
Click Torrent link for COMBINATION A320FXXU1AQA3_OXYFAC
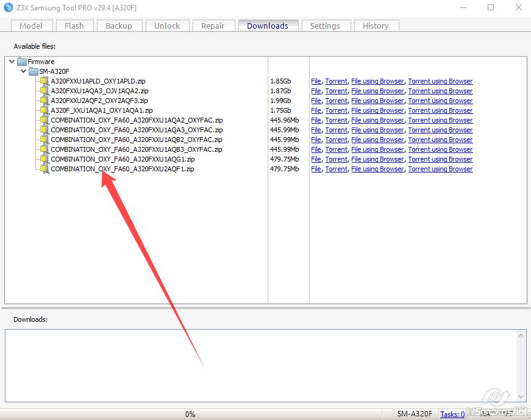337,130
